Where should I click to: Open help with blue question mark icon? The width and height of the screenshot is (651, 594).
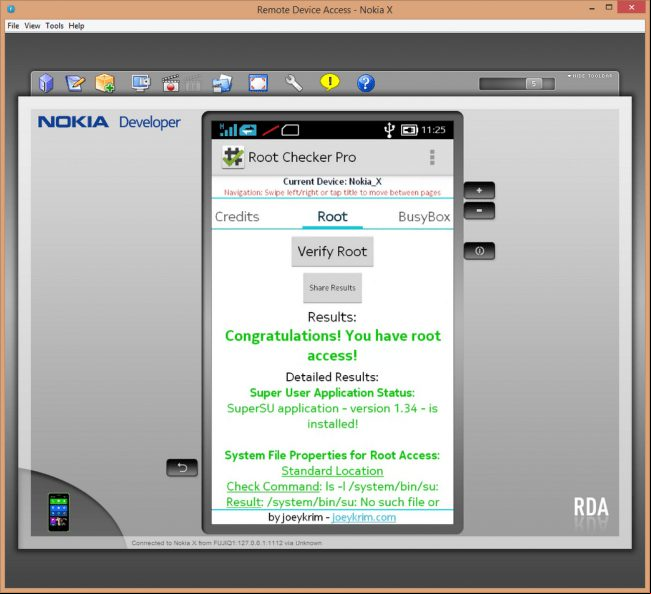366,83
